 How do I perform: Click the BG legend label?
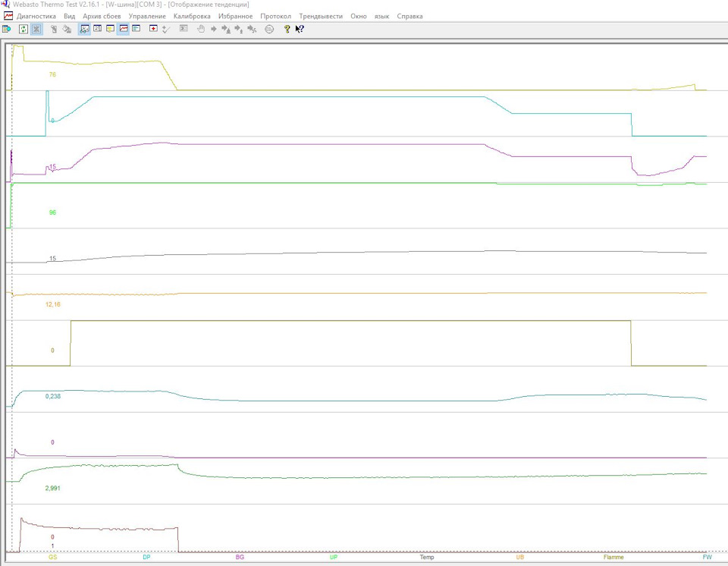tap(240, 557)
